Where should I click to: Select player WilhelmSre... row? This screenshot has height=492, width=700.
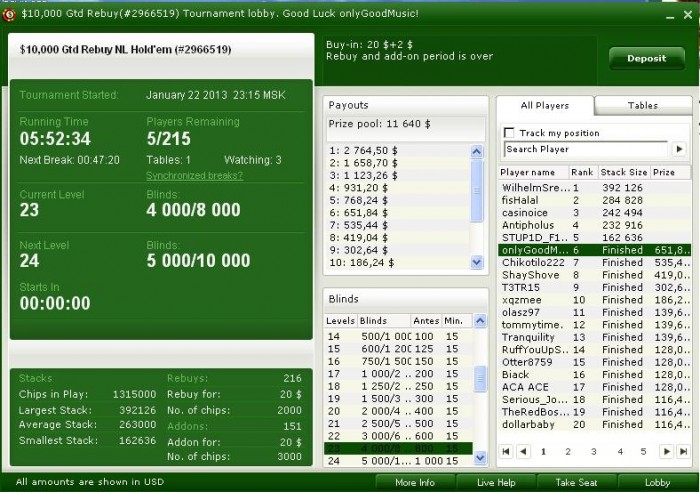(x=594, y=188)
